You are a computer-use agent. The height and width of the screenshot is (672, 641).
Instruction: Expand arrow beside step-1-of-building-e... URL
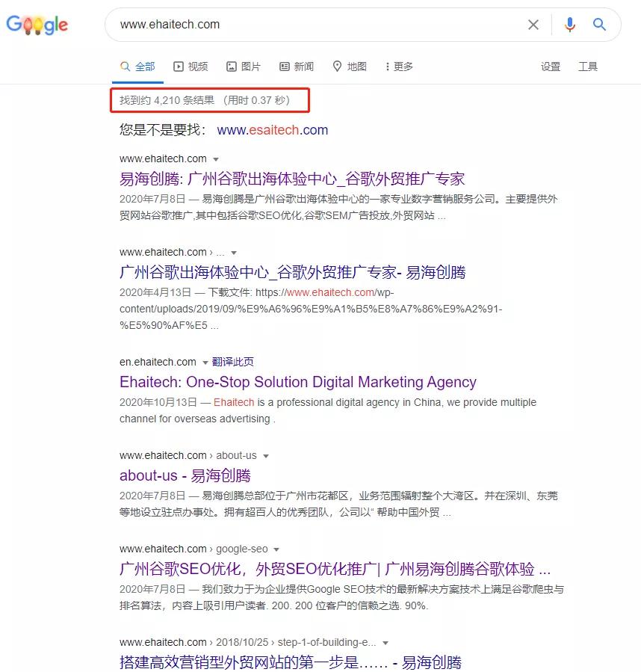385,643
